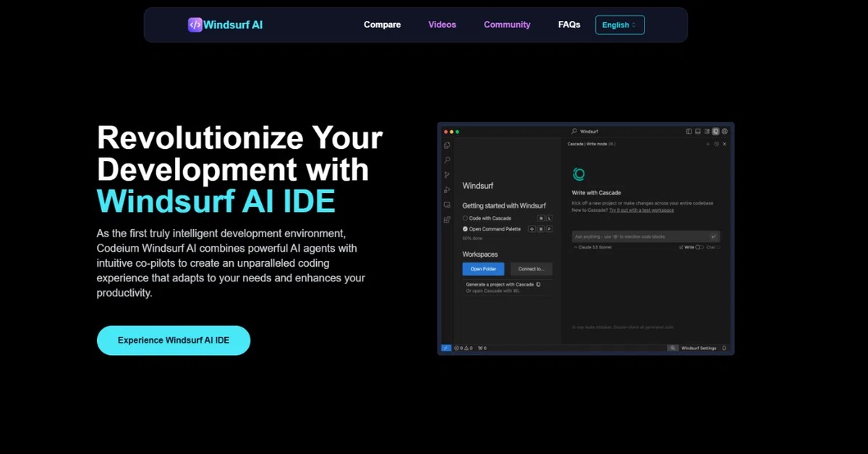Open the Extensions icon in sidebar
This screenshot has width=868, height=454.
[x=447, y=220]
